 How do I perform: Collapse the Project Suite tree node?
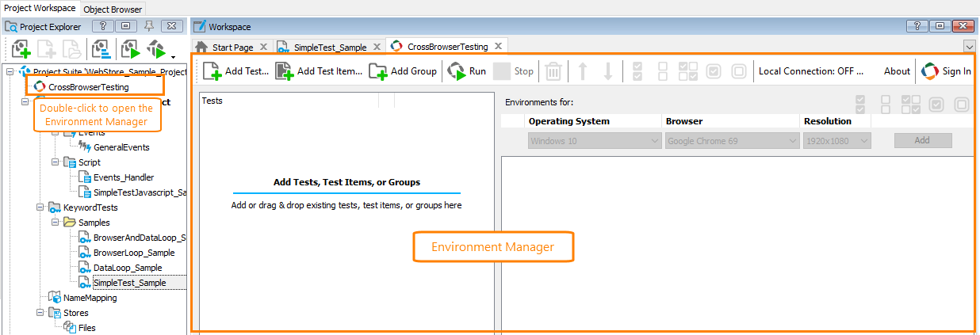10,72
